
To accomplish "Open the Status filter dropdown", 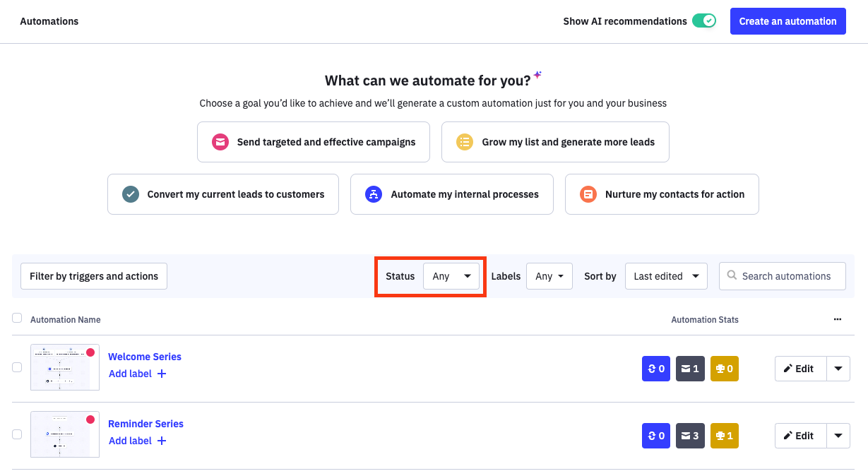I will tap(451, 276).
